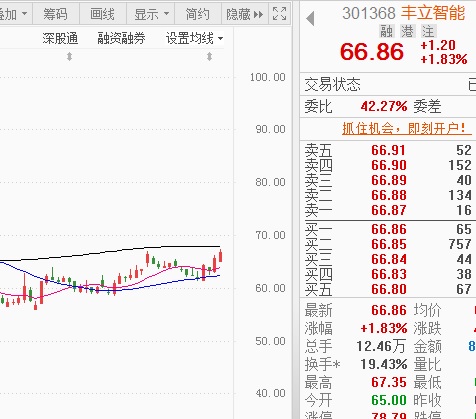This screenshot has width=476, height=419.
Task: Collapse side panel with 隐藏 button
Action: (245, 14)
